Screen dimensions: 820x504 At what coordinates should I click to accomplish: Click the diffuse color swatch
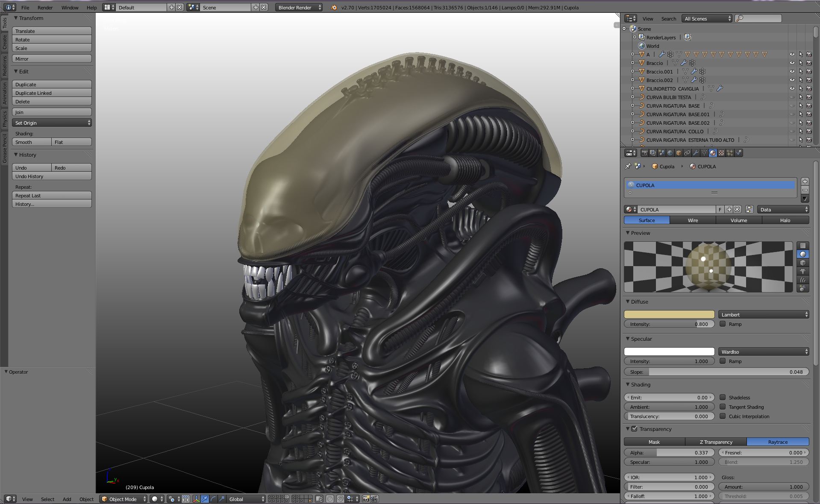click(669, 314)
